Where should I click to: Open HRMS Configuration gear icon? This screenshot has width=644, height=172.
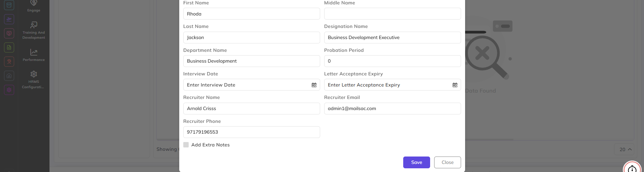point(34,74)
